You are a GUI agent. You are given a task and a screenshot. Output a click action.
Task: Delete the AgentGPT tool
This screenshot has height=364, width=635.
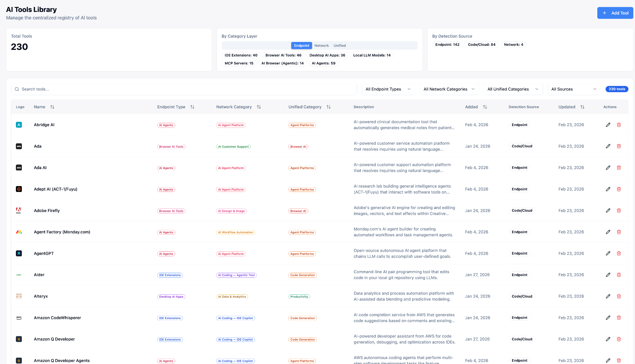click(619, 253)
